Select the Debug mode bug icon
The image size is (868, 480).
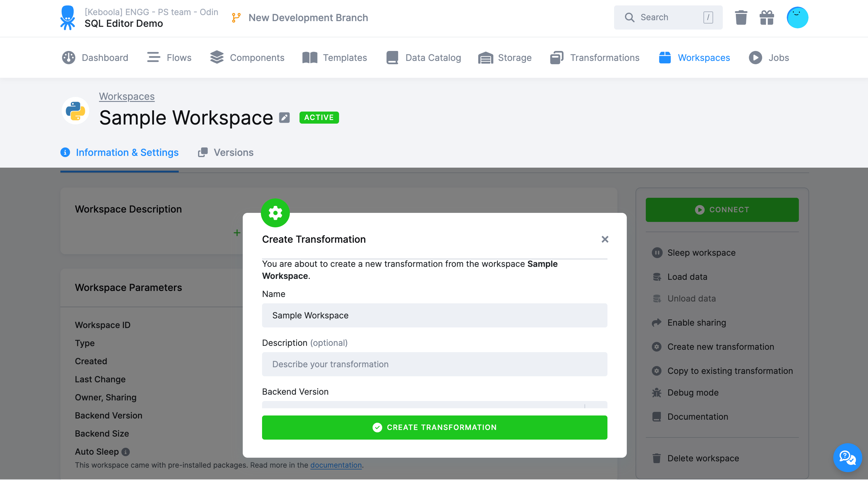pyautogui.click(x=657, y=393)
